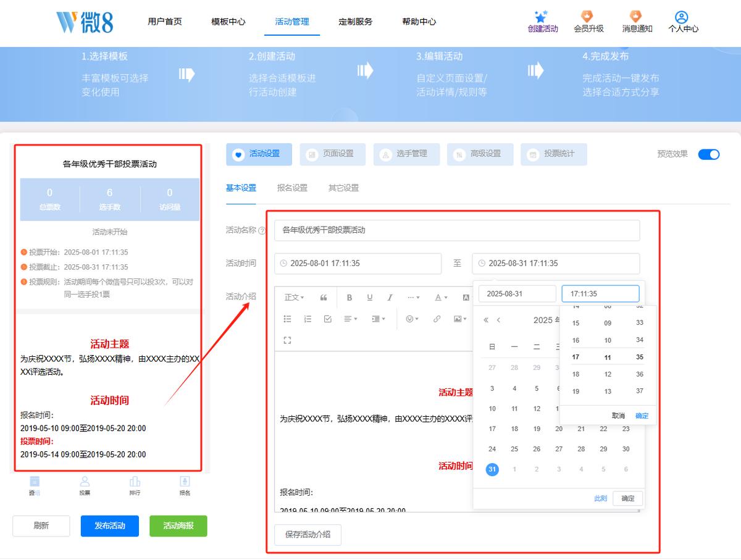Viewport: 741px width, 560px height.
Task: Open the insert image dropdown
Action: [x=460, y=319]
